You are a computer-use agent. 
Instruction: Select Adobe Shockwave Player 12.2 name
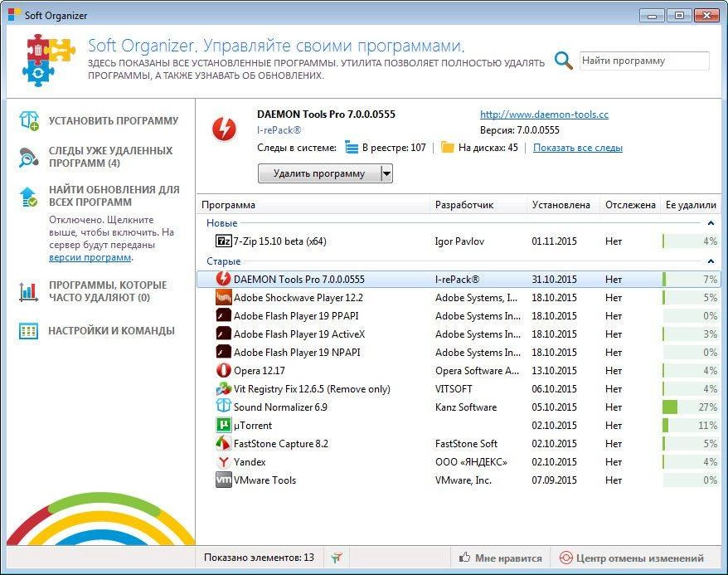coord(298,298)
